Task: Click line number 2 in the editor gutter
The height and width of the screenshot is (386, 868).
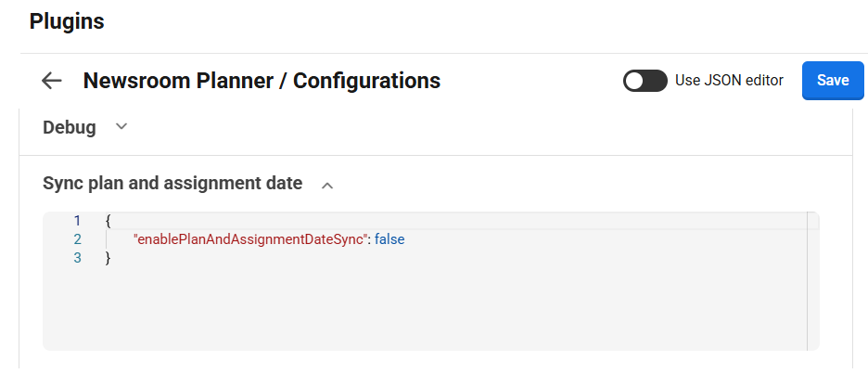Action: coord(77,239)
